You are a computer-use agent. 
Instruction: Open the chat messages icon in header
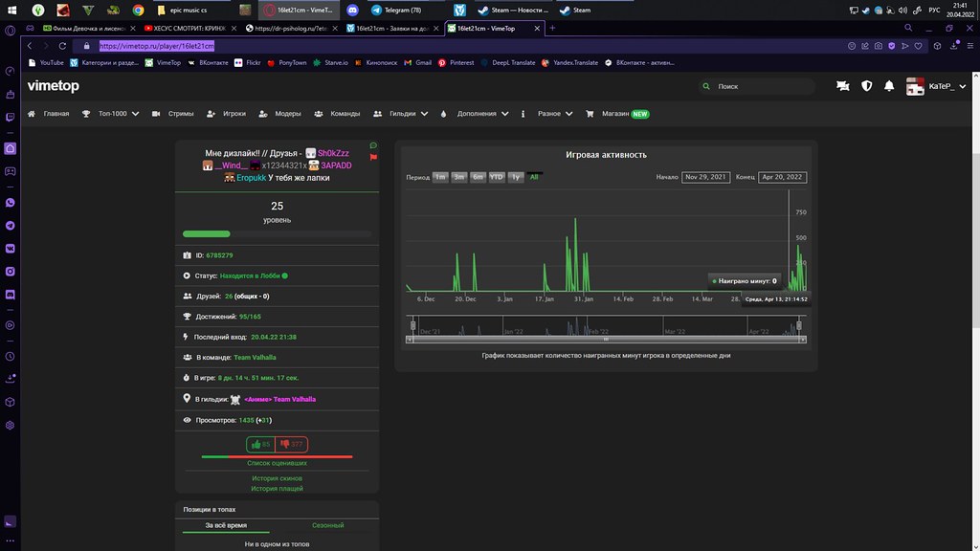842,86
